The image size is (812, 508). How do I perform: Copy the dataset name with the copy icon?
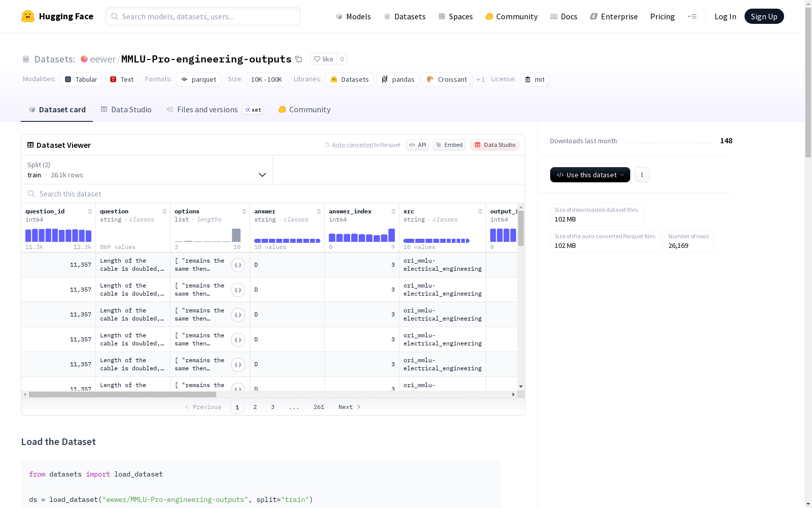point(299,59)
